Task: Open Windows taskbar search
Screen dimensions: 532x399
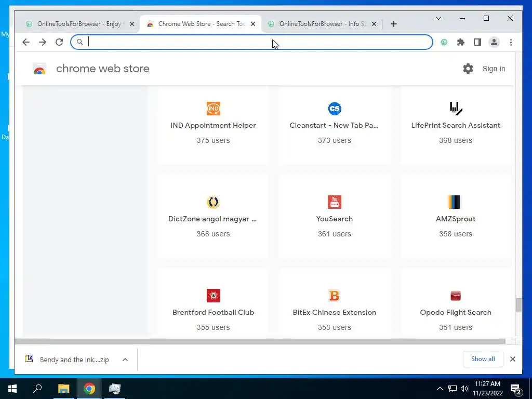Action: (37, 389)
